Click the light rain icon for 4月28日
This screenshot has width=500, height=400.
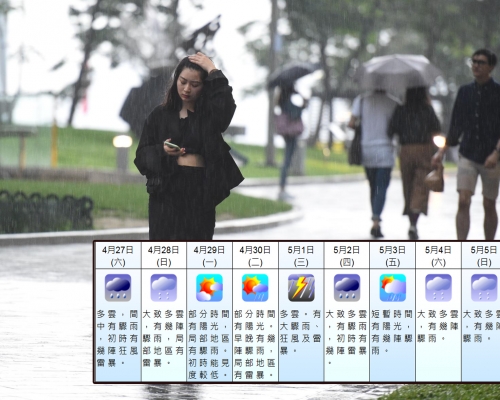164,288
